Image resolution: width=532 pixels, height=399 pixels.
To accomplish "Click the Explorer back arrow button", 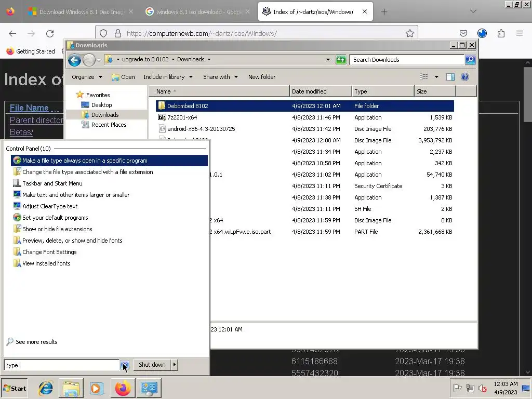I will 74,60.
